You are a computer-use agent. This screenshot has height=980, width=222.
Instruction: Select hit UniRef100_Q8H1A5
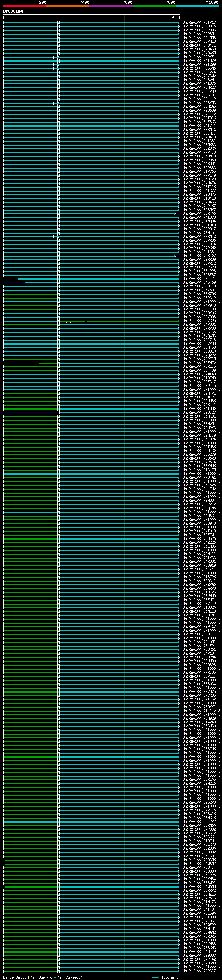[x=199, y=106]
